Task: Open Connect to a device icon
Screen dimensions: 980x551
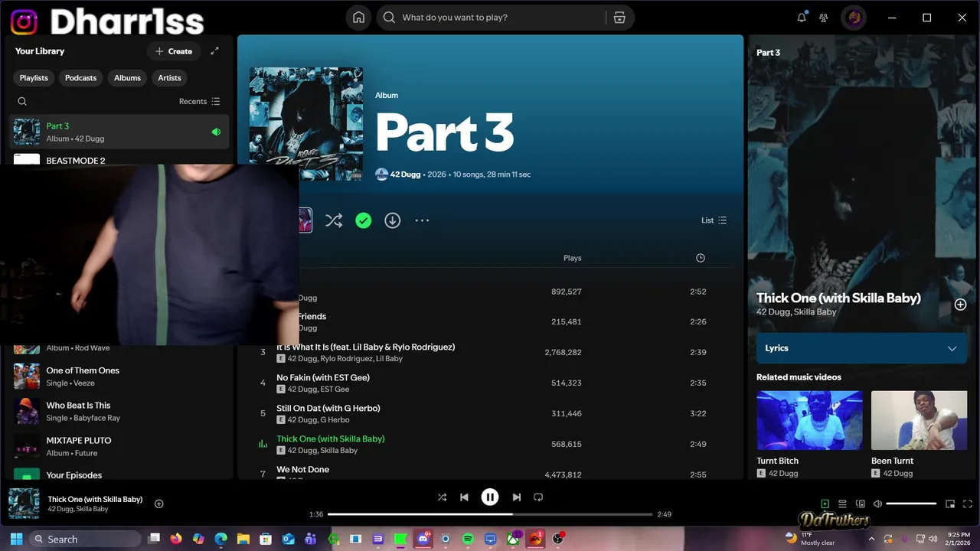Action: (860, 504)
